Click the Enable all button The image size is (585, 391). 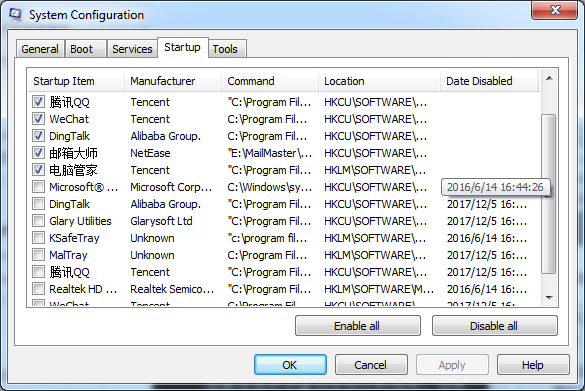tap(358, 326)
